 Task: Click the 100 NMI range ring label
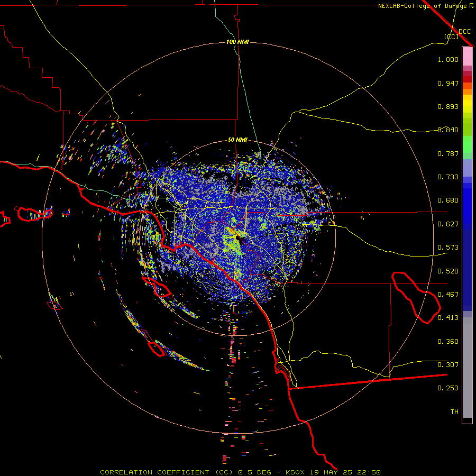[x=237, y=42]
